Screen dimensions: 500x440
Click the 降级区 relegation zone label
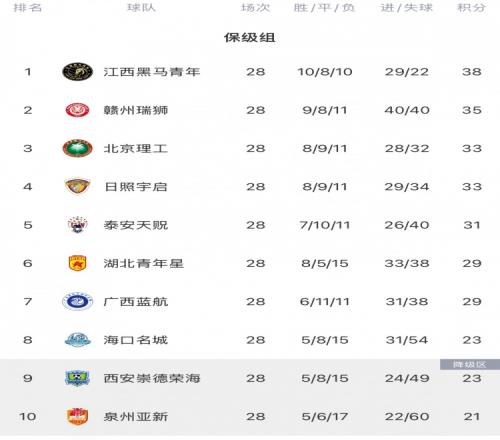[470, 364]
